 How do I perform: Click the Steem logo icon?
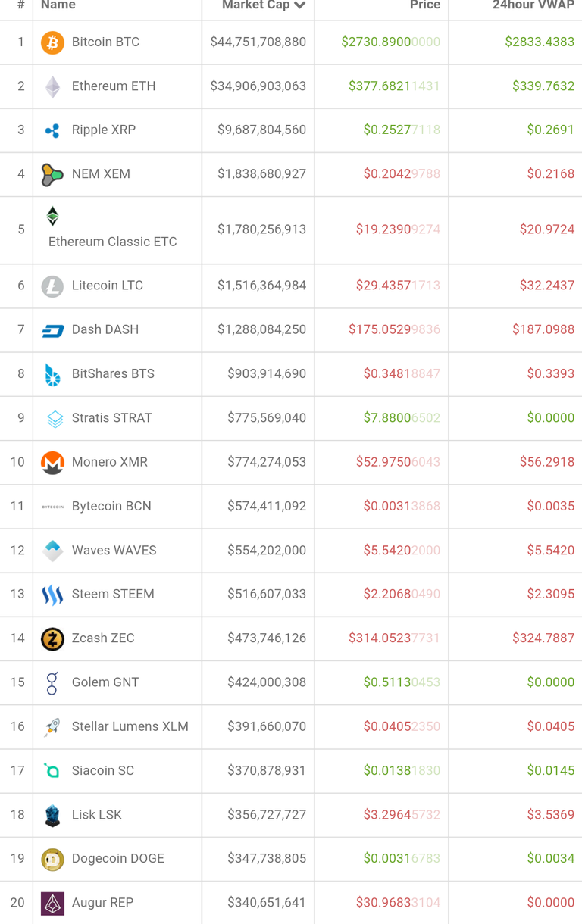click(52, 595)
